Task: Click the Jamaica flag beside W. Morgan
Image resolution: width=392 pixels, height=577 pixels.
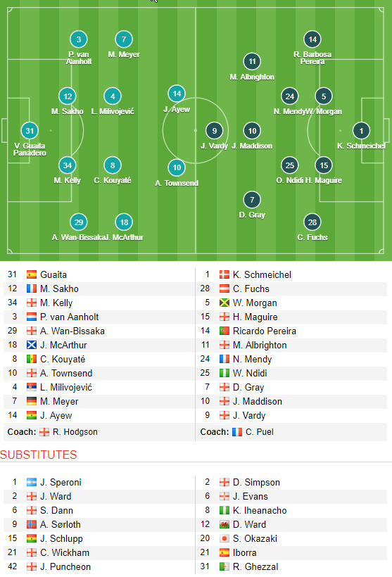Action: tap(225, 303)
